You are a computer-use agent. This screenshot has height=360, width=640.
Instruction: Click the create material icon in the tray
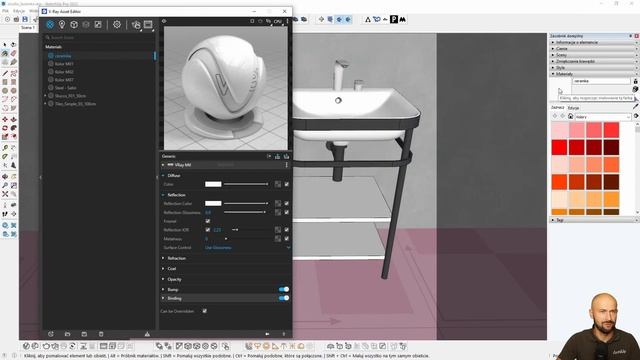click(636, 89)
